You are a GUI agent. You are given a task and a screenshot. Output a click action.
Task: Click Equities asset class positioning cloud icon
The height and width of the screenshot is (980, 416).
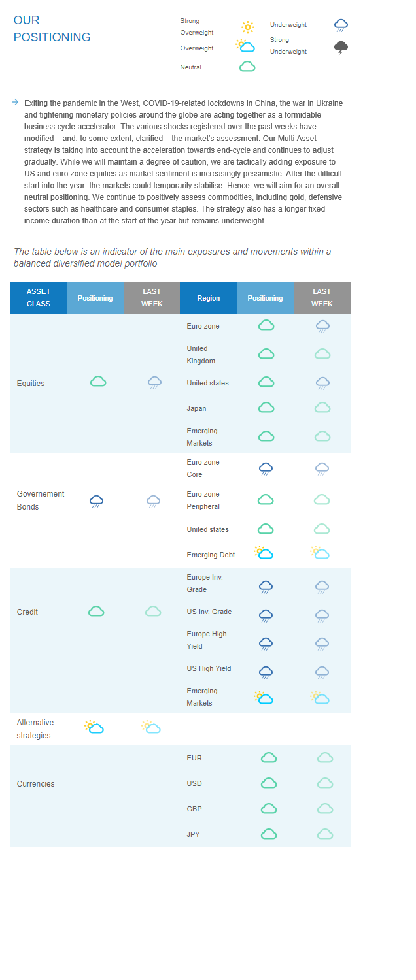(98, 382)
